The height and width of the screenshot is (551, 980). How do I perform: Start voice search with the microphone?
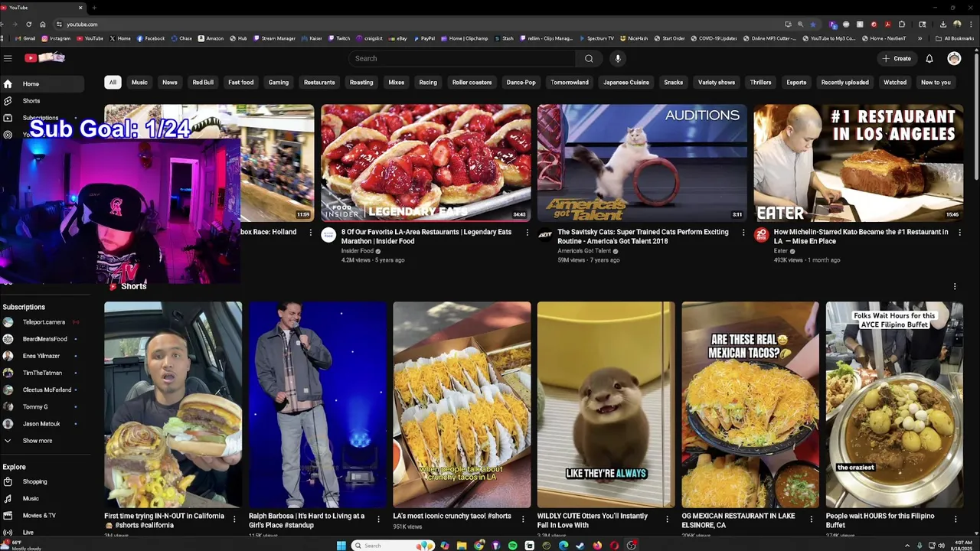618,58
